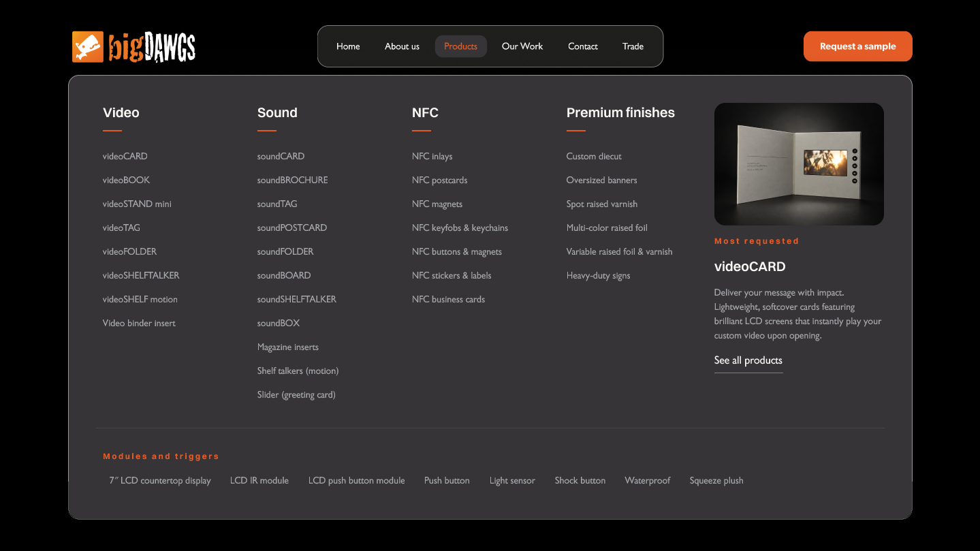Click the Request a sample button
This screenshot has height=551, width=980.
857,46
